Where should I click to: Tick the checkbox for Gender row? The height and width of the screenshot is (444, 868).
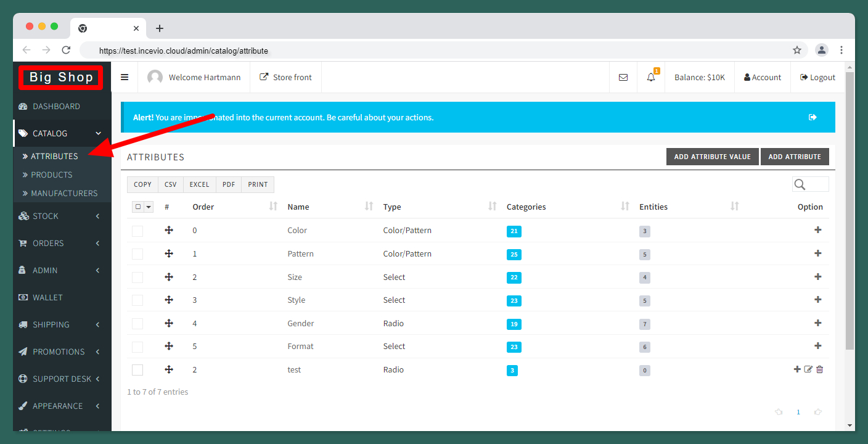pyautogui.click(x=137, y=324)
